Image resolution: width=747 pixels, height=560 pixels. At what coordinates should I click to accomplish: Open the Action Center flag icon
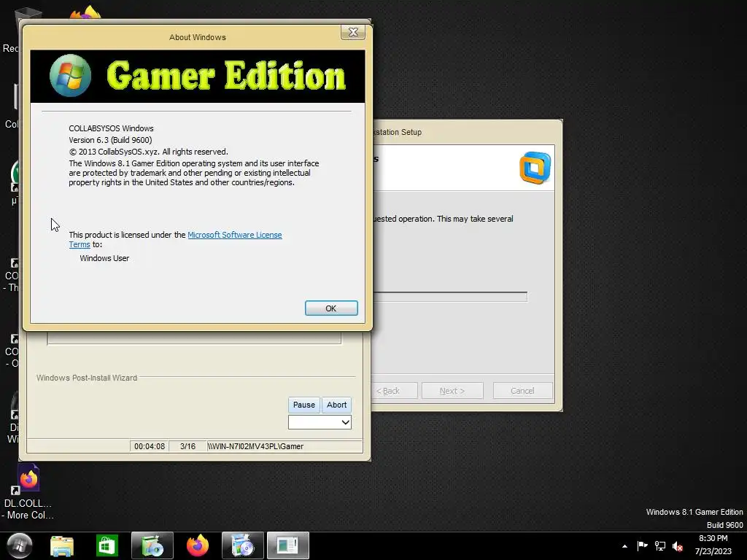[642, 545]
